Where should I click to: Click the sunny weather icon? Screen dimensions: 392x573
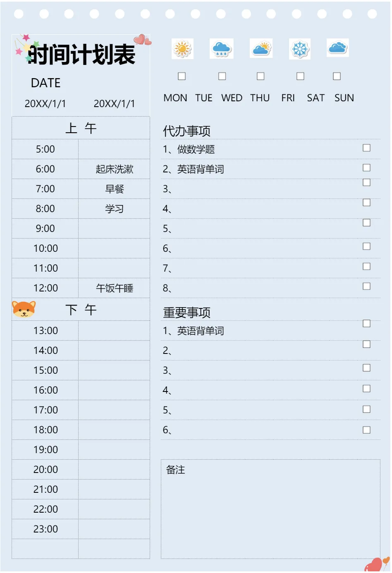click(x=182, y=49)
